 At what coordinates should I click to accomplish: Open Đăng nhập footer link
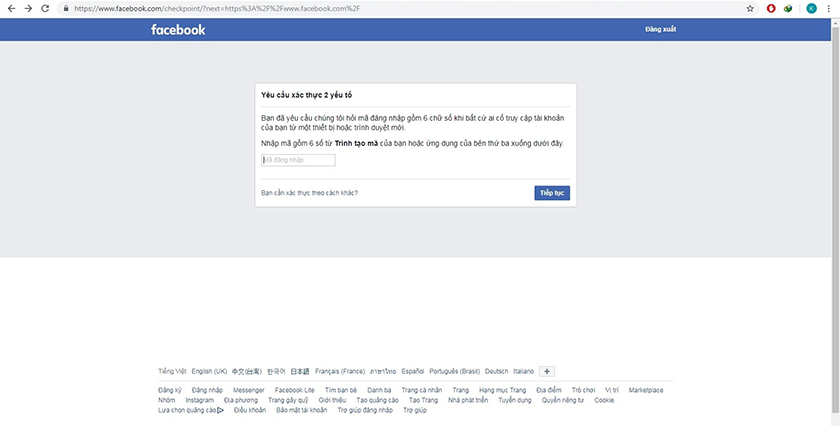tap(207, 390)
